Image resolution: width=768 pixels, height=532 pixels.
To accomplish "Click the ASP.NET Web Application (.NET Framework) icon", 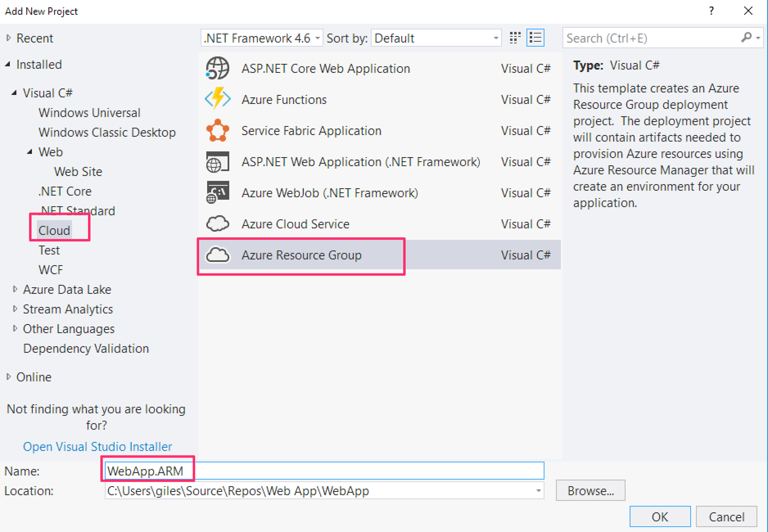I will 217,162.
